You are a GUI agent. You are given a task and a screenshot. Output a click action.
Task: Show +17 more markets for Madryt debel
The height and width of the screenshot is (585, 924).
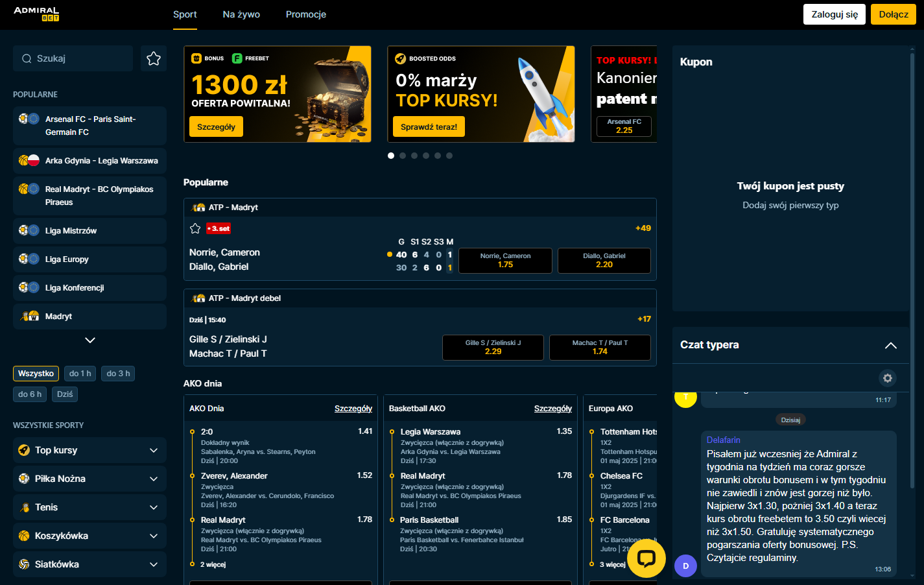pyautogui.click(x=644, y=319)
